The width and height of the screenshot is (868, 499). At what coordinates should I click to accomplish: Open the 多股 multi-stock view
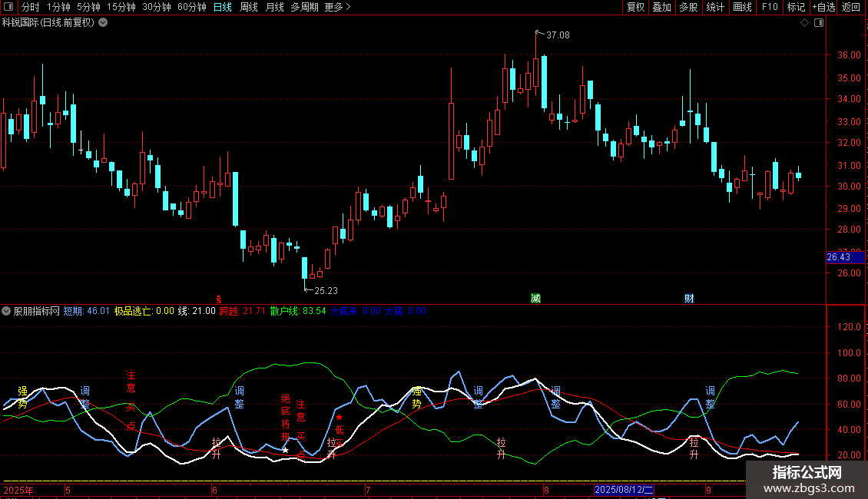688,7
